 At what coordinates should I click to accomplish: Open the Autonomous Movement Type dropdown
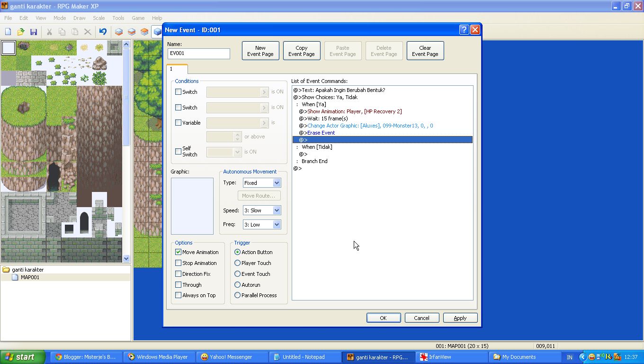pos(276,182)
